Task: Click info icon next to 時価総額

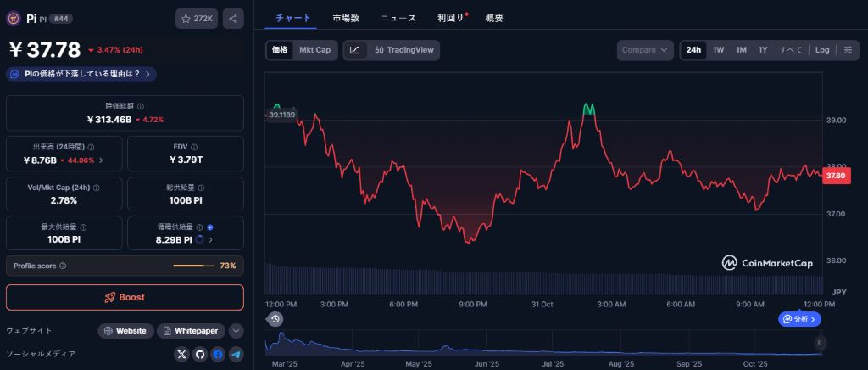Action: point(141,106)
